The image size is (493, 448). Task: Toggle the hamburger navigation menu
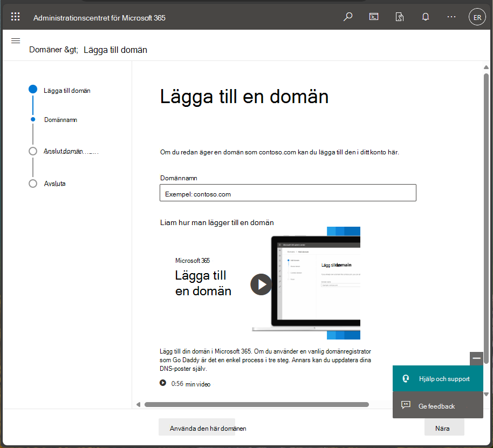[x=16, y=40]
